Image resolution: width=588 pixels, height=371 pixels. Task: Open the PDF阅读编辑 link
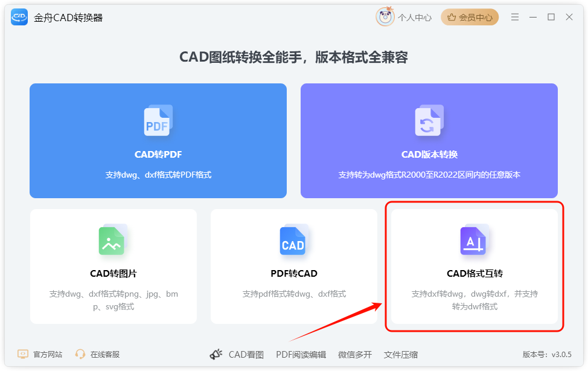[301, 355]
